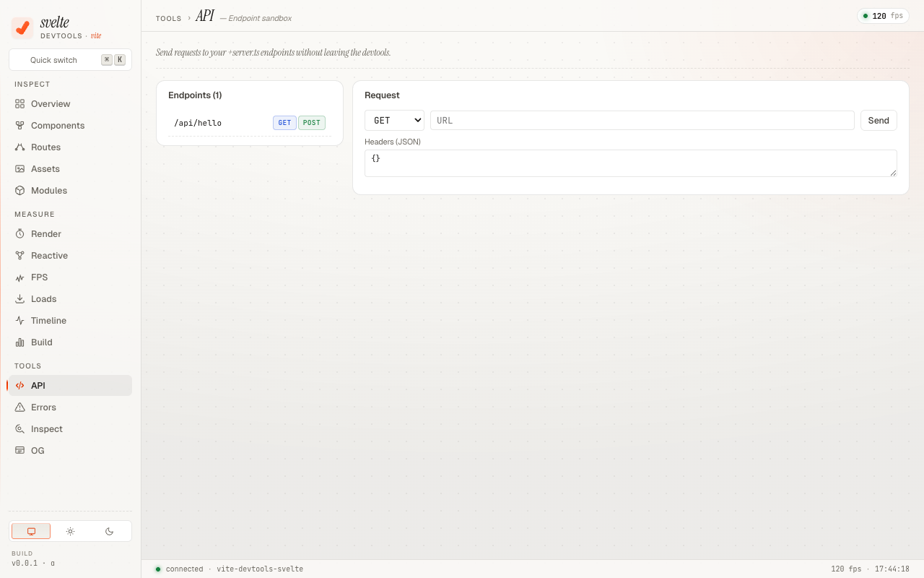Click the FPS waveform icon
The height and width of the screenshot is (578, 924).
[20, 277]
